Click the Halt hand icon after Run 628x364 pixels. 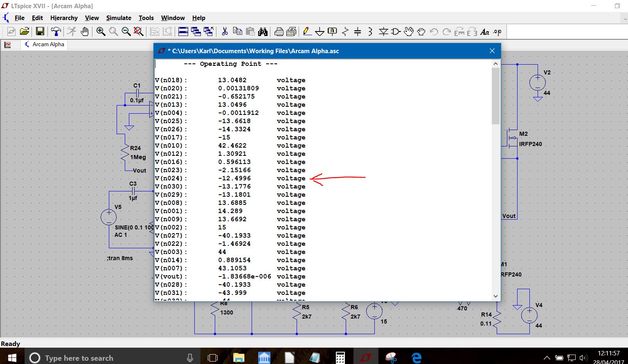pos(85,31)
